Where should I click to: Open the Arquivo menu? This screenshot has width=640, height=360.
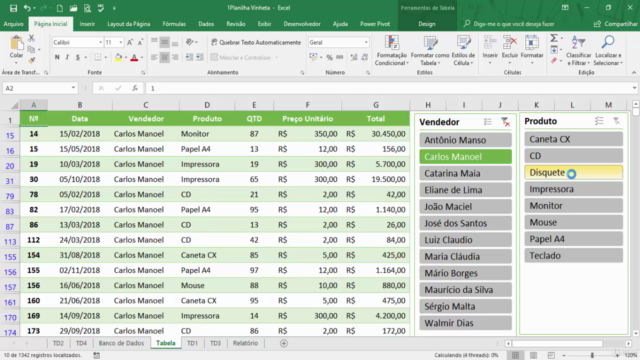[13, 24]
